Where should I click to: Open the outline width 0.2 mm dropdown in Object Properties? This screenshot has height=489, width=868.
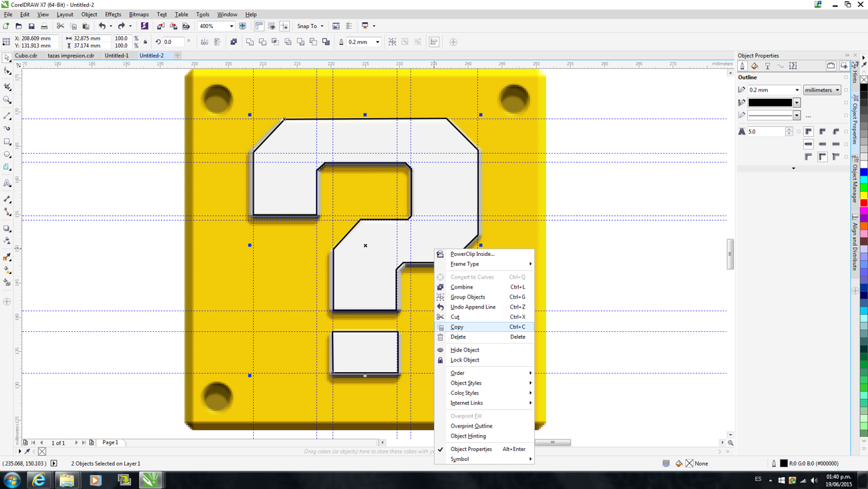(x=797, y=90)
